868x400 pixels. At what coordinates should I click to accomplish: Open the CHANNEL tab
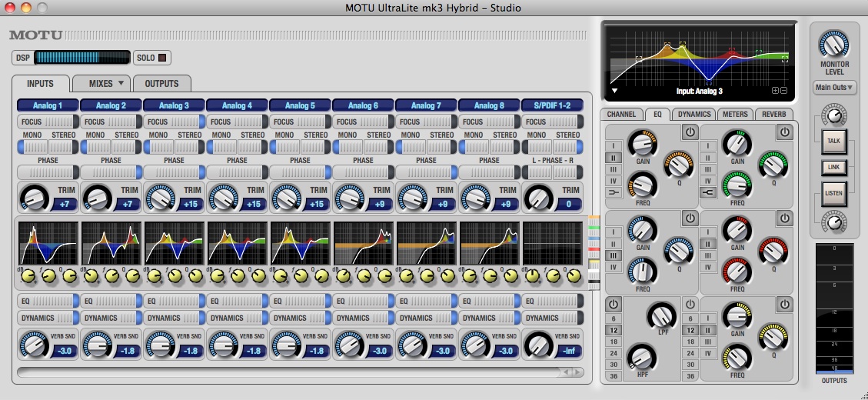tap(621, 114)
